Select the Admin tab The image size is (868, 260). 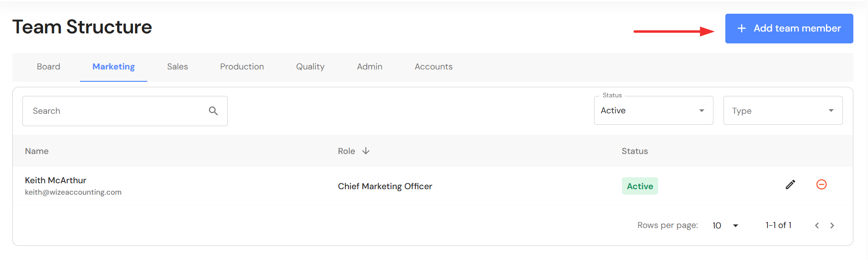[370, 67]
